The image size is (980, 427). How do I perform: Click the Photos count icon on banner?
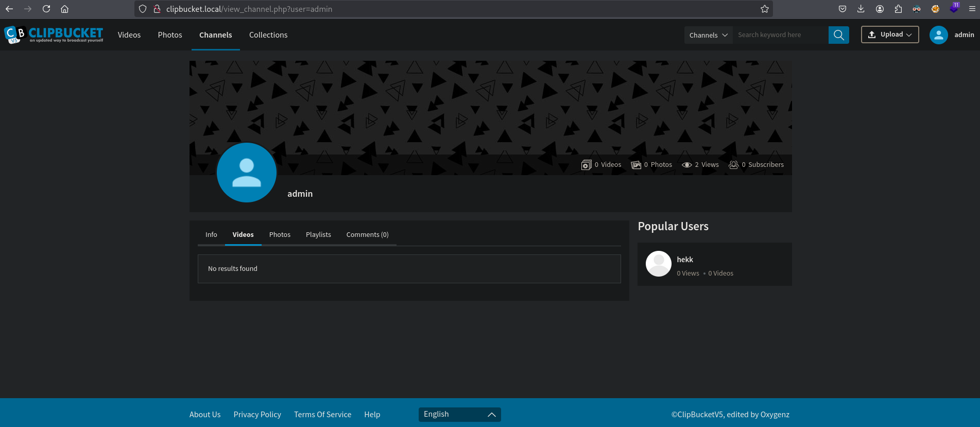636,165
